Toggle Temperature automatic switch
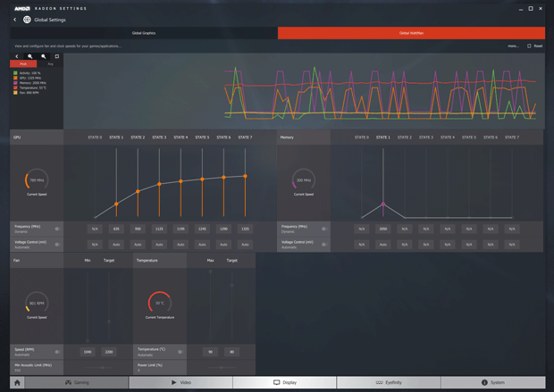 180,352
